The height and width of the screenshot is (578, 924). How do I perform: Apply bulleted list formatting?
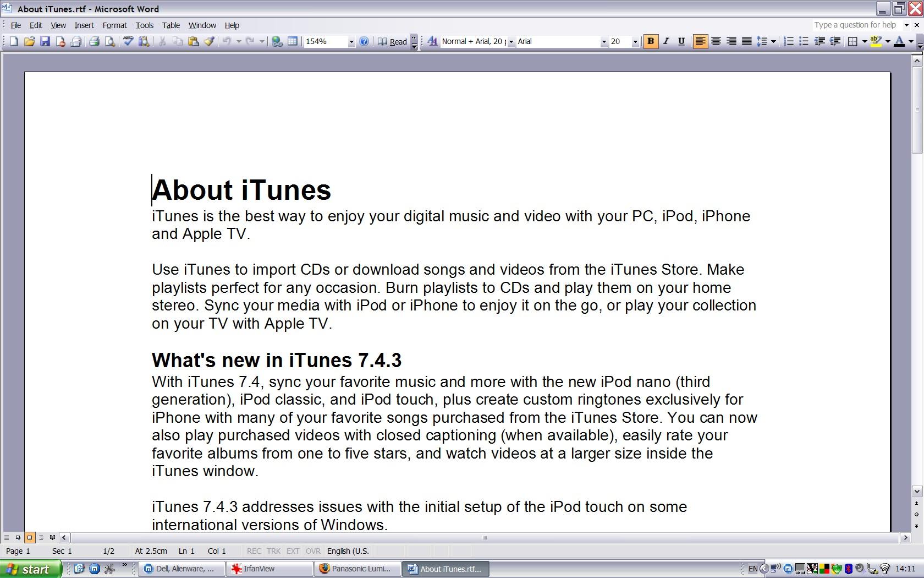pyautogui.click(x=804, y=41)
